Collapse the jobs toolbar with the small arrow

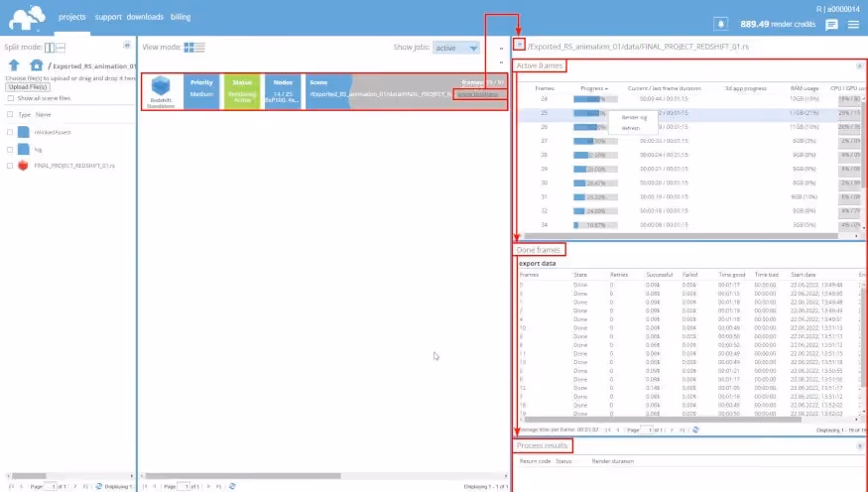[502, 49]
